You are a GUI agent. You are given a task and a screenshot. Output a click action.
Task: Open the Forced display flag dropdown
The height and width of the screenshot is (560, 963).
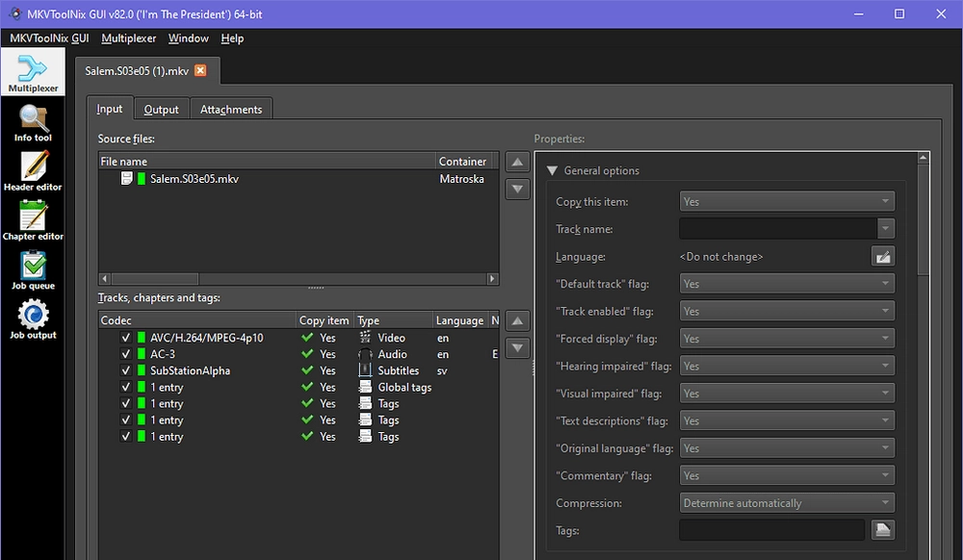click(787, 339)
